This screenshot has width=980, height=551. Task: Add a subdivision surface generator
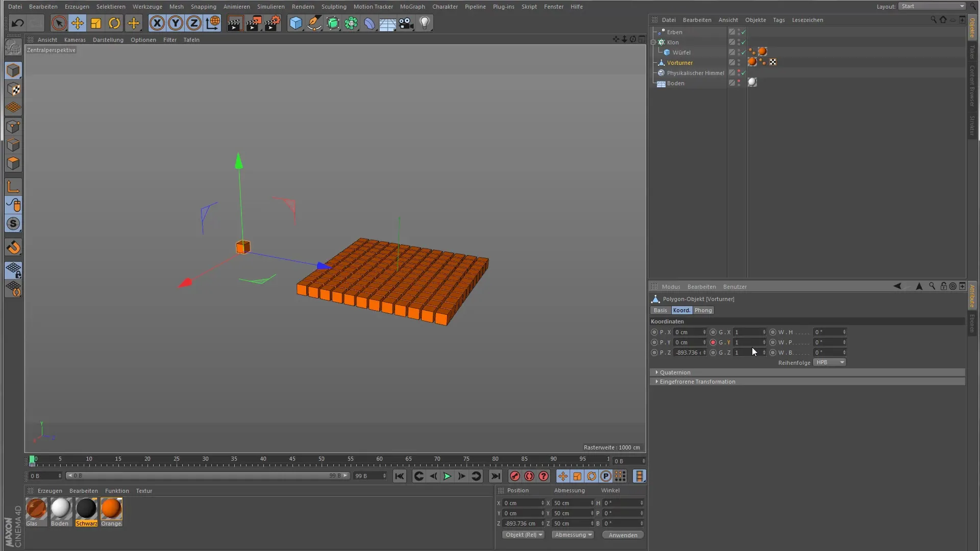click(333, 23)
